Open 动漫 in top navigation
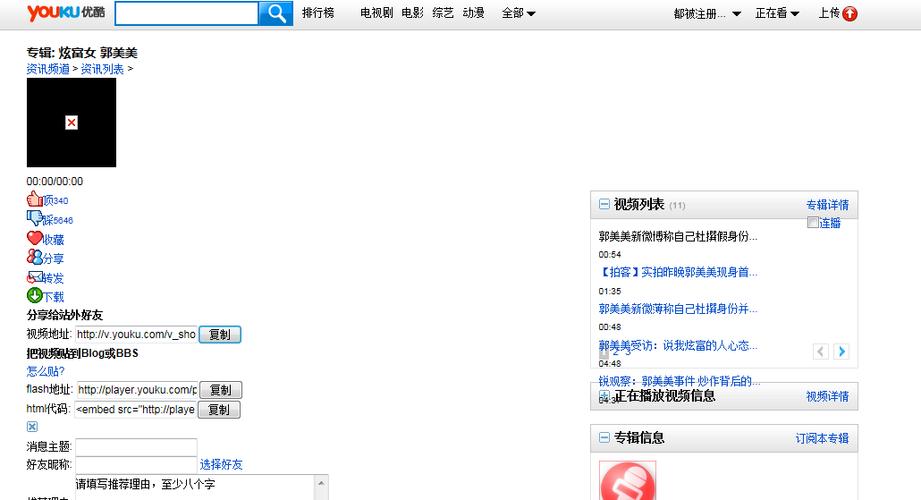This screenshot has width=921, height=500. (473, 13)
